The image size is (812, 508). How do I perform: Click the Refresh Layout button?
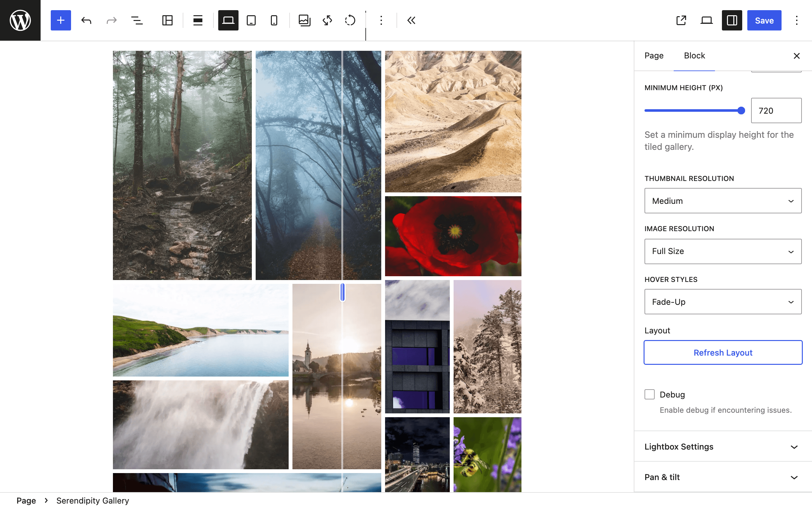pos(723,352)
